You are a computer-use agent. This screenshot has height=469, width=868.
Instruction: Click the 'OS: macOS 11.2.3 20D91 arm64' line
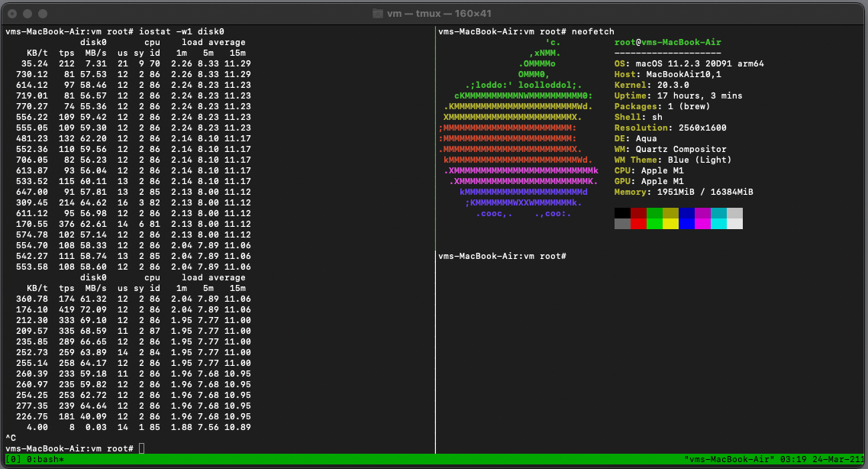689,63
